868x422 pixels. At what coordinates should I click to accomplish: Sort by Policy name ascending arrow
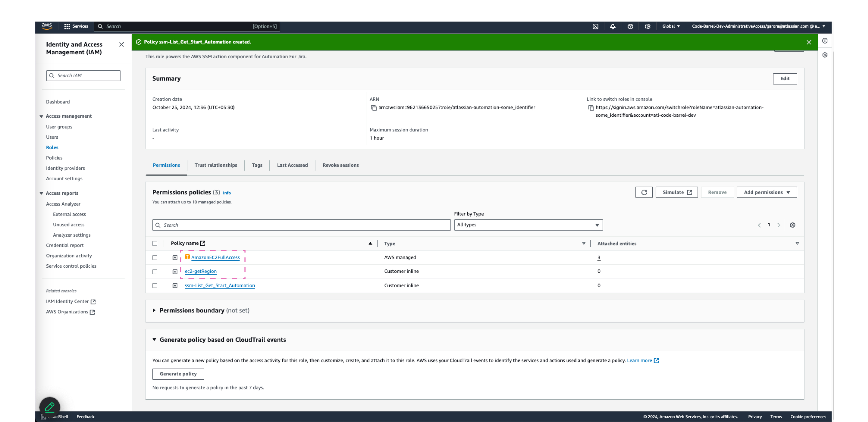click(x=370, y=244)
